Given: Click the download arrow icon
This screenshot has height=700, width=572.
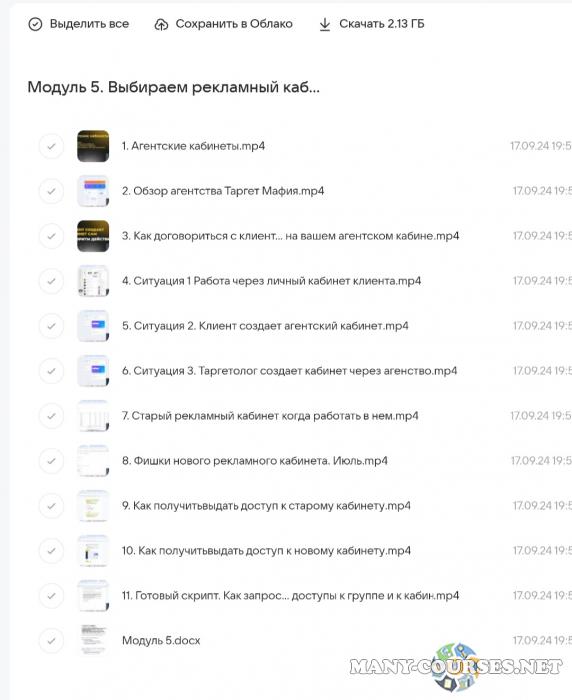Looking at the screenshot, I should pos(325,25).
